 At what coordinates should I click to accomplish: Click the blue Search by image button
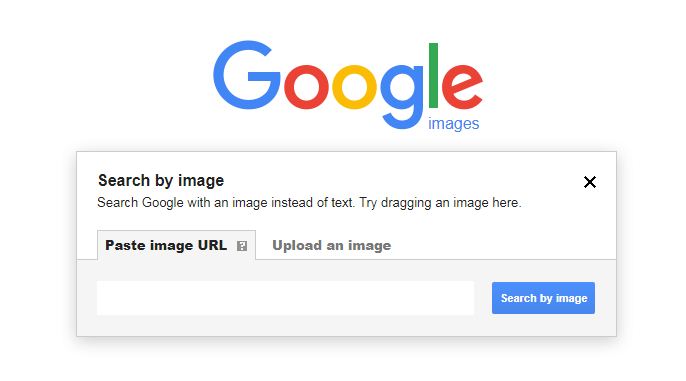point(543,298)
